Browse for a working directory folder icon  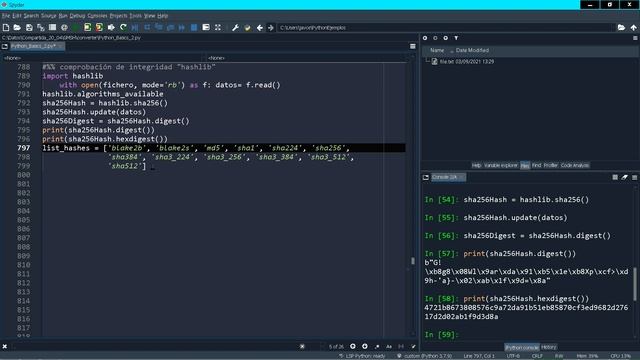[621, 27]
